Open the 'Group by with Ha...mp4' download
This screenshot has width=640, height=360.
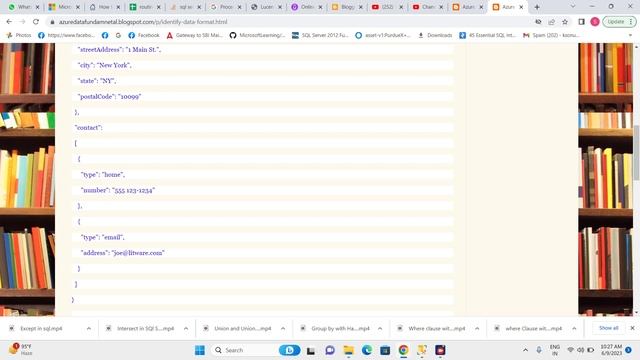point(340,328)
